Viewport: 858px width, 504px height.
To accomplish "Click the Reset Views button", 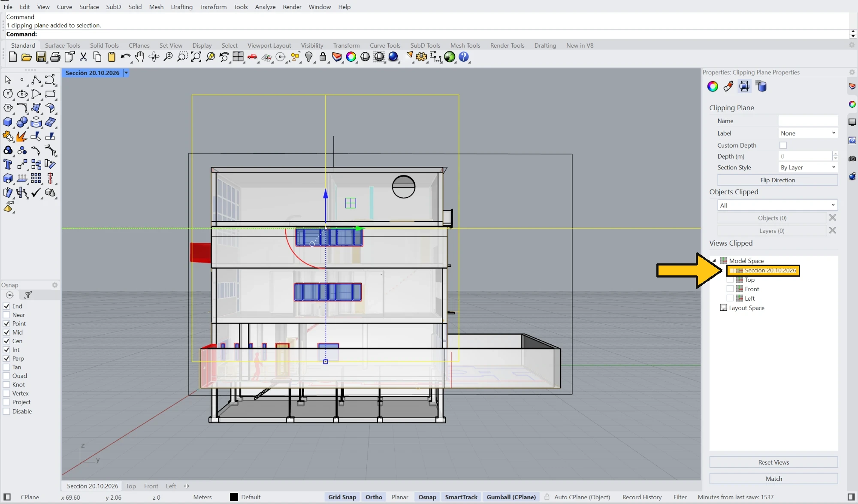I will (x=773, y=462).
